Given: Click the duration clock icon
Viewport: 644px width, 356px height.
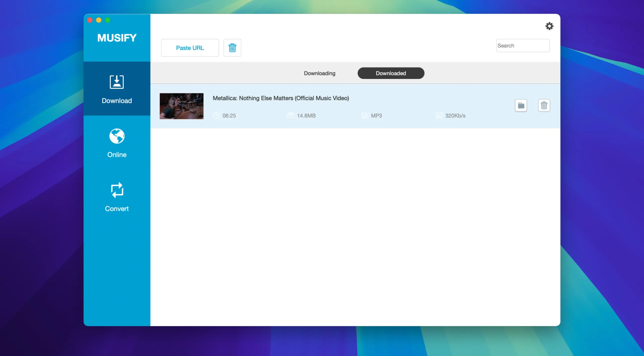Looking at the screenshot, I should click(x=216, y=116).
